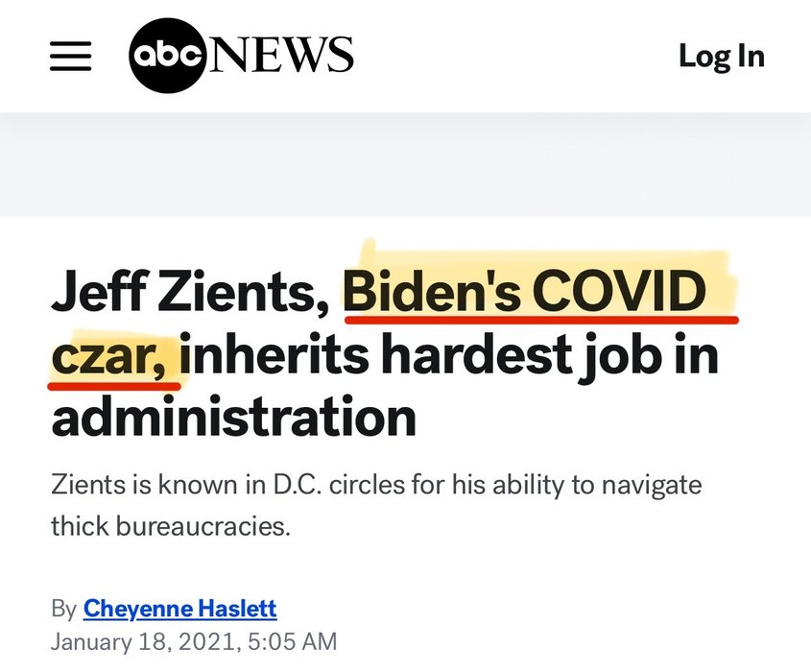
Task: Click the "inherits hardest job in" headline line
Action: pos(449,354)
